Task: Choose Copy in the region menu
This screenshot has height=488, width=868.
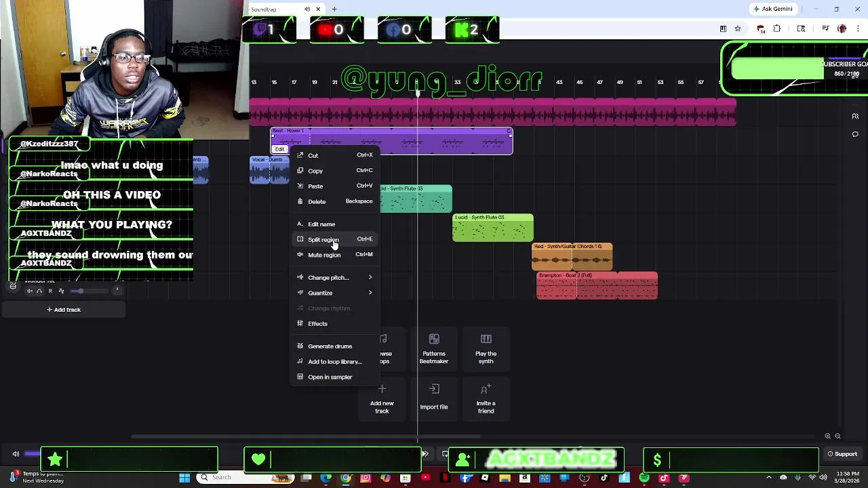Action: coord(335,171)
